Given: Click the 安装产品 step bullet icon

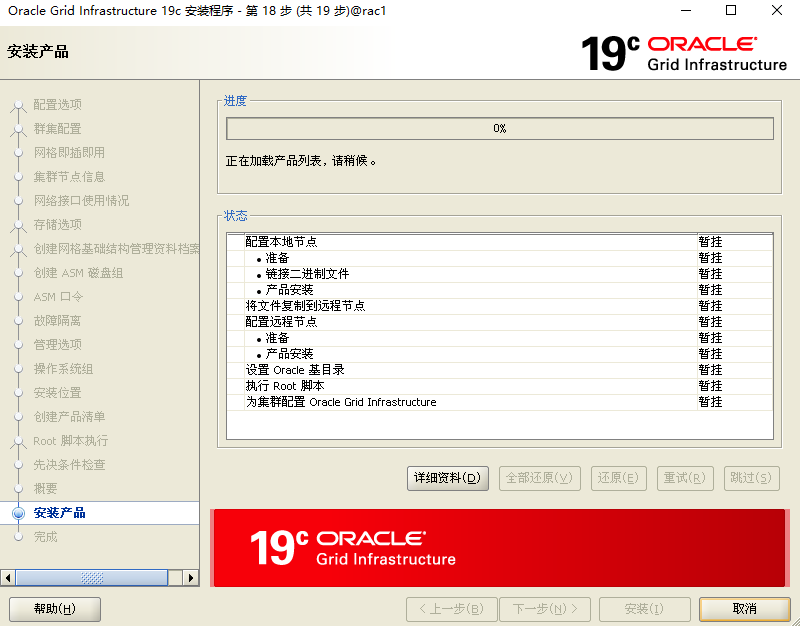Looking at the screenshot, I should (x=17, y=513).
